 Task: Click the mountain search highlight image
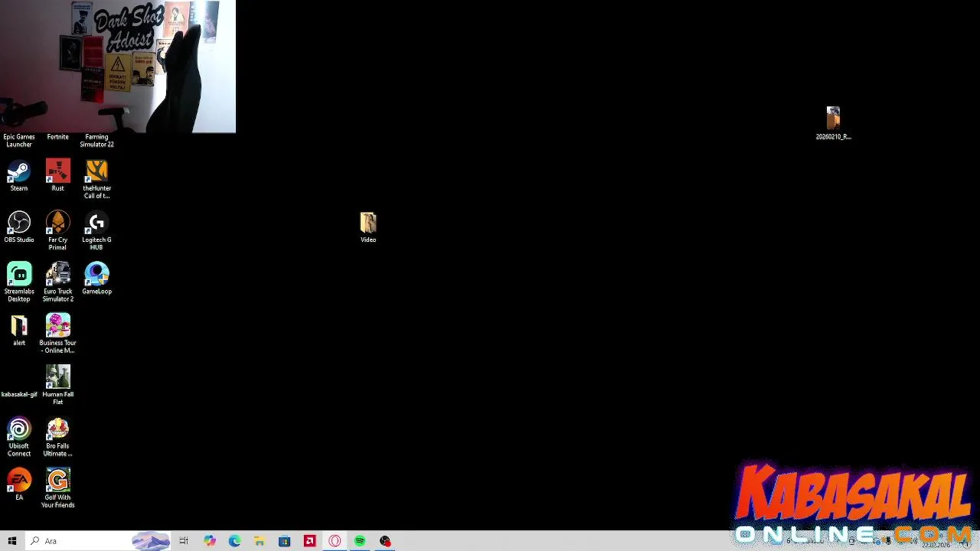[151, 541]
